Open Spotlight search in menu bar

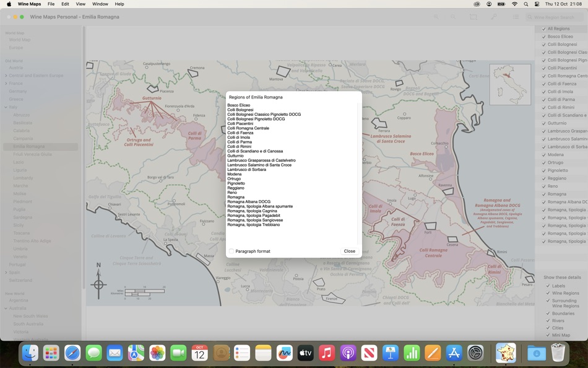point(525,4)
